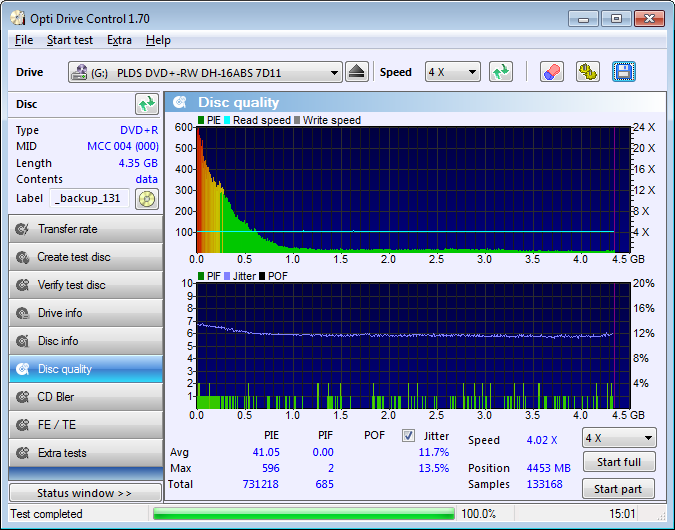Open the Help menu
675x530 pixels.
[x=158, y=40]
